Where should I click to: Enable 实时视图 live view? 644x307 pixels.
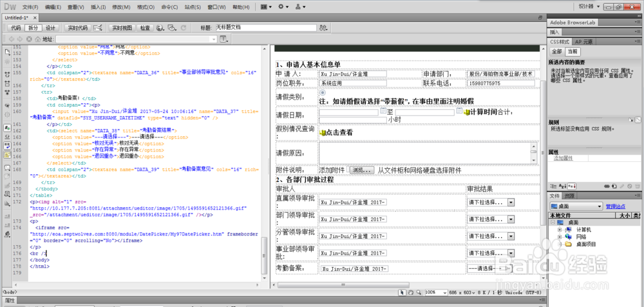(122, 28)
